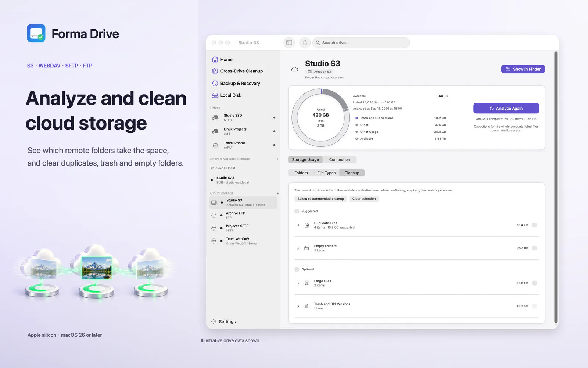
Task: Add a Shared Network Storage with plus
Action: [x=278, y=159]
